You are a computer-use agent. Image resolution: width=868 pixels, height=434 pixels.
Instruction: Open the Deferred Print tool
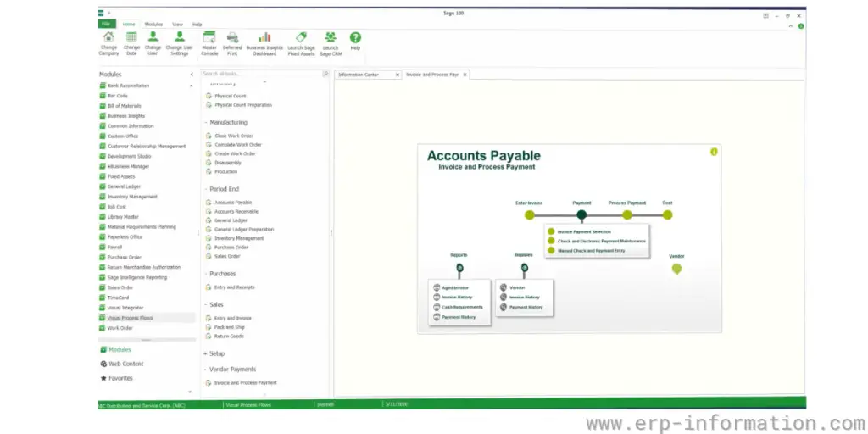pyautogui.click(x=232, y=44)
